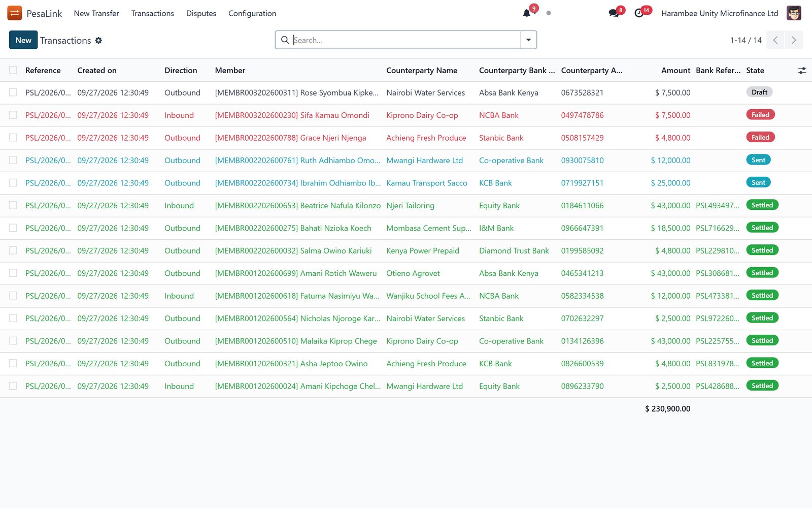Image resolution: width=812 pixels, height=508 pixels.
Task: Open the PesaLink app home icon
Action: point(14,13)
